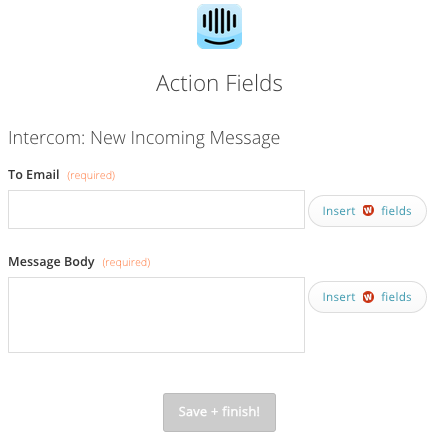Select the Action Fields heading
The height and width of the screenshot is (443, 442).
219,83
